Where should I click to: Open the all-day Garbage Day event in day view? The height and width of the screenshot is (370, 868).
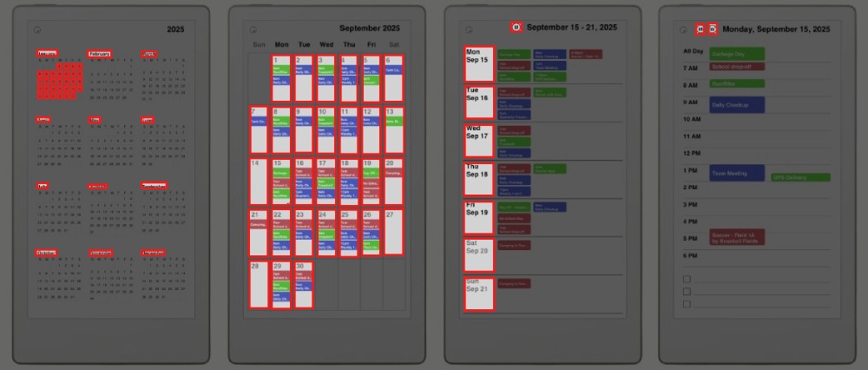(737, 54)
